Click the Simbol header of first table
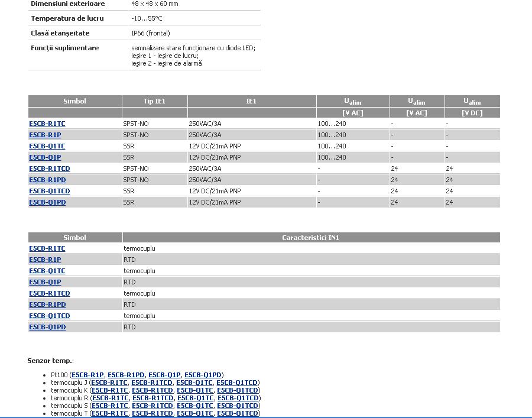Image resolution: width=532 pixels, height=418 pixels. click(74, 101)
